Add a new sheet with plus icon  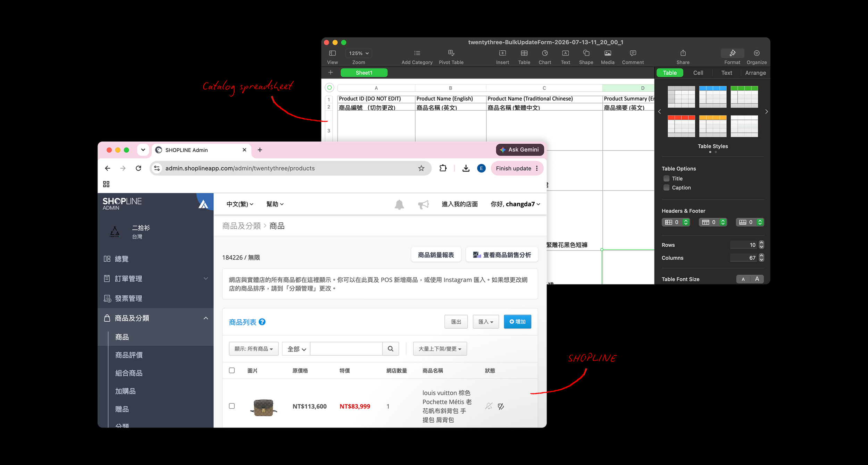click(331, 73)
